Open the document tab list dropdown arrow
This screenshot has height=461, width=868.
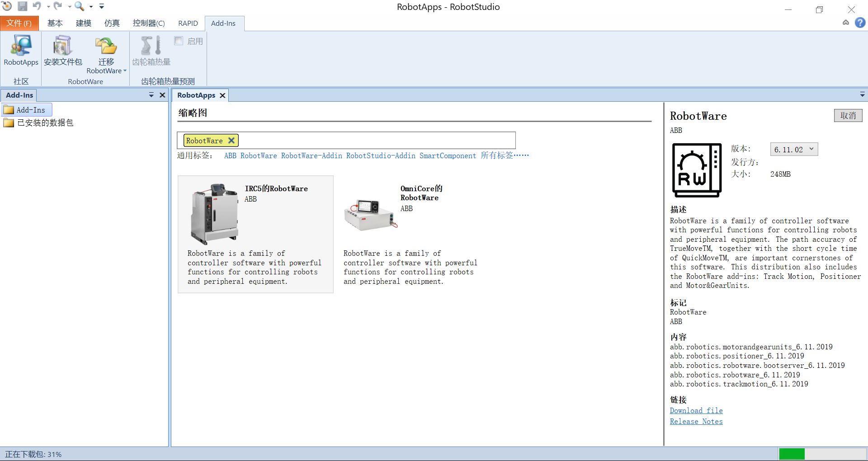pyautogui.click(x=862, y=95)
